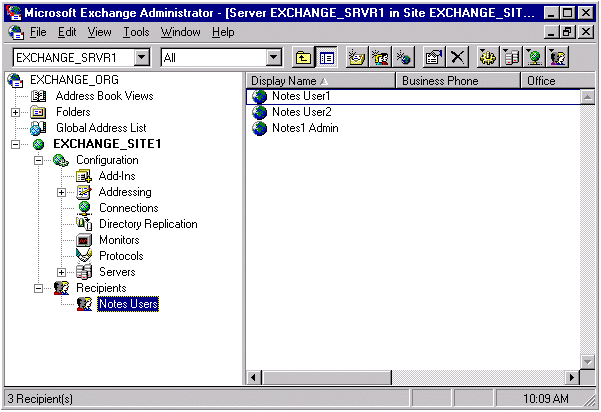
Task: Sort by the Office column header
Action: tap(558, 81)
